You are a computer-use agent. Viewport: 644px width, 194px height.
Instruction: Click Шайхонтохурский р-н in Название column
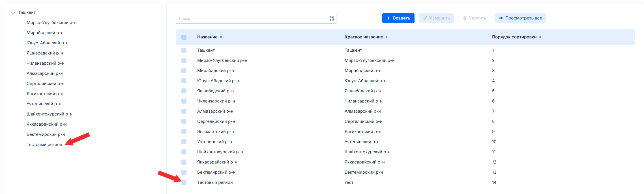(x=220, y=152)
